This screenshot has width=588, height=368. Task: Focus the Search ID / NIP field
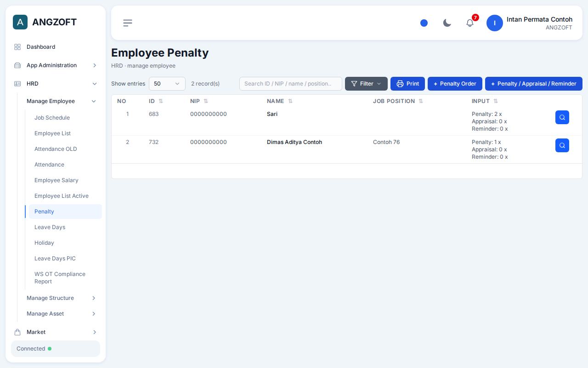pyautogui.click(x=291, y=84)
